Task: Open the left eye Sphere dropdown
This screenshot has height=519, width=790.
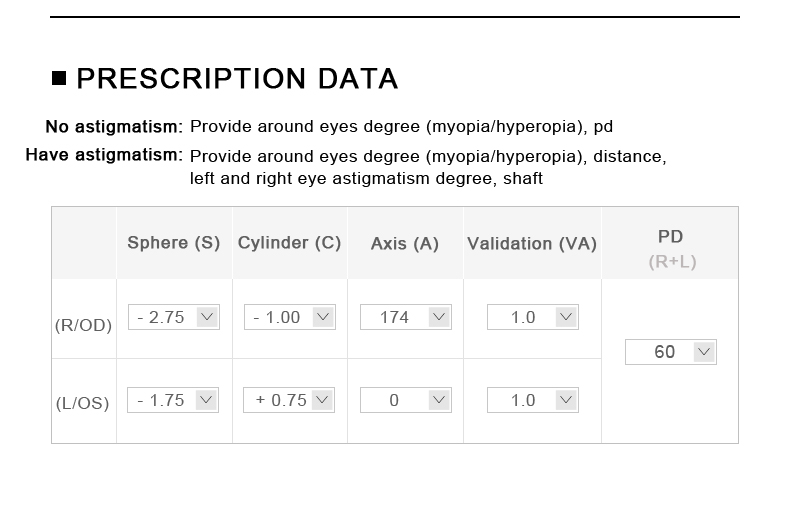Action: [x=174, y=400]
